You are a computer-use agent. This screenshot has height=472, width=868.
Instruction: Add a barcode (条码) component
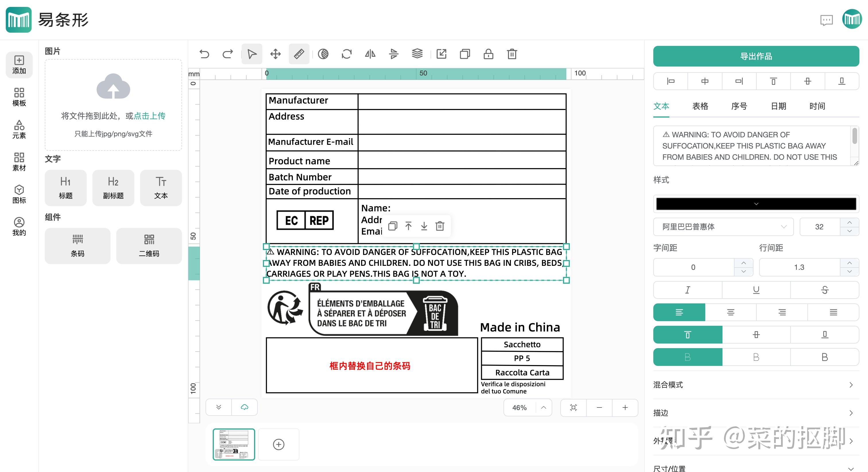(x=77, y=246)
